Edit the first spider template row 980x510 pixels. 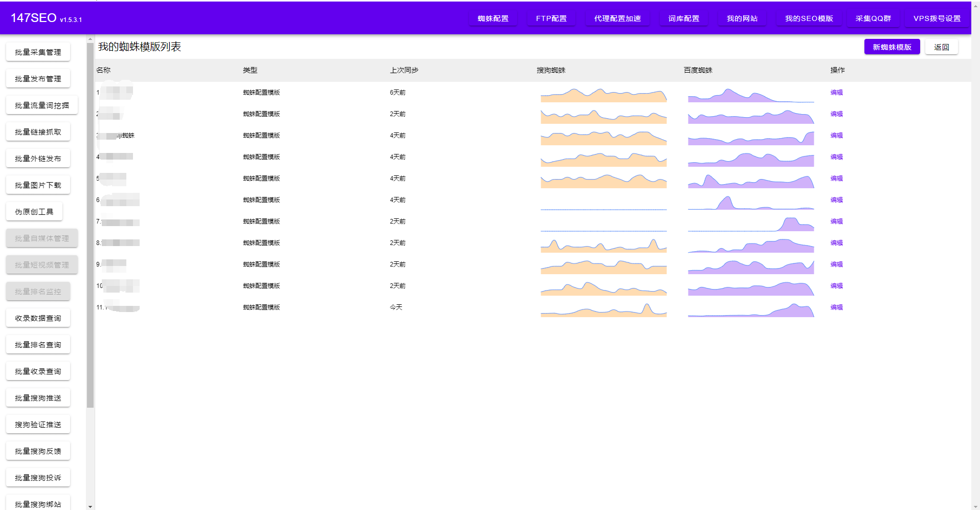pos(836,93)
